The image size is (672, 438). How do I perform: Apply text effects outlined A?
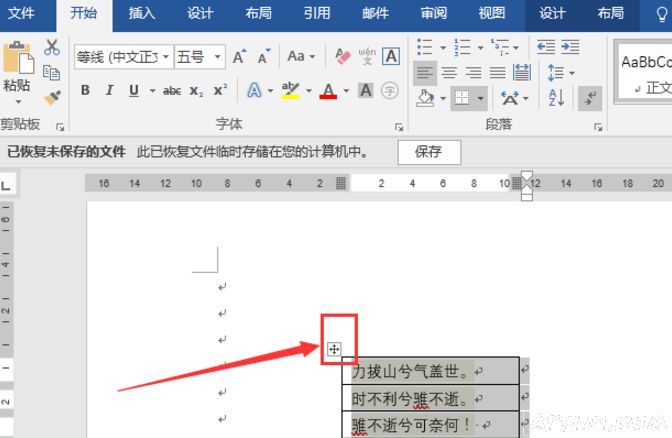tap(254, 90)
